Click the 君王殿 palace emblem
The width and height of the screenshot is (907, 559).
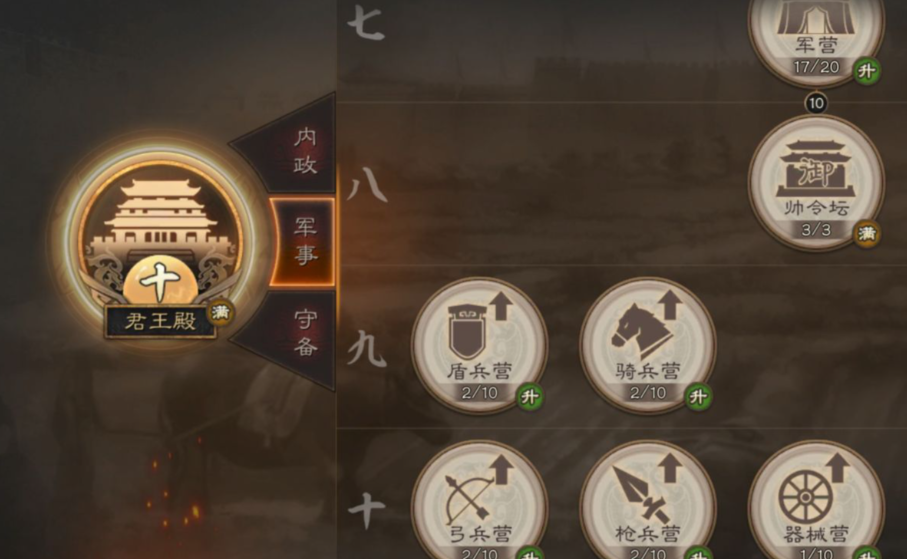point(160,236)
